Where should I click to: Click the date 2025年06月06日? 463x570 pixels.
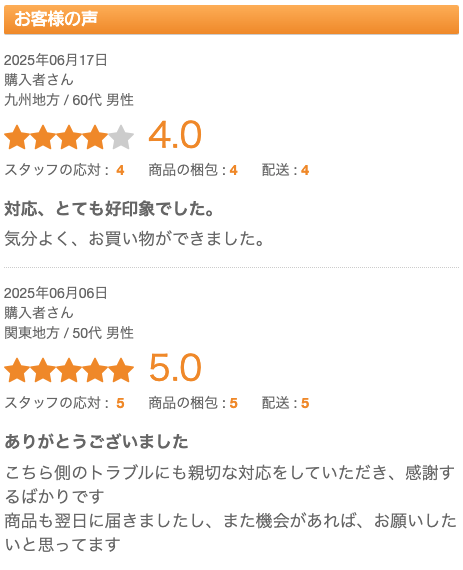tap(56, 293)
